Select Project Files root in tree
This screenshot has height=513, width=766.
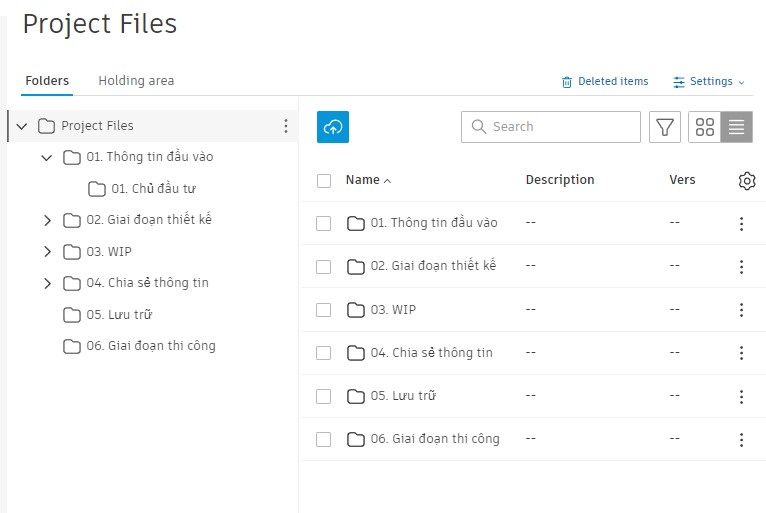point(97,126)
